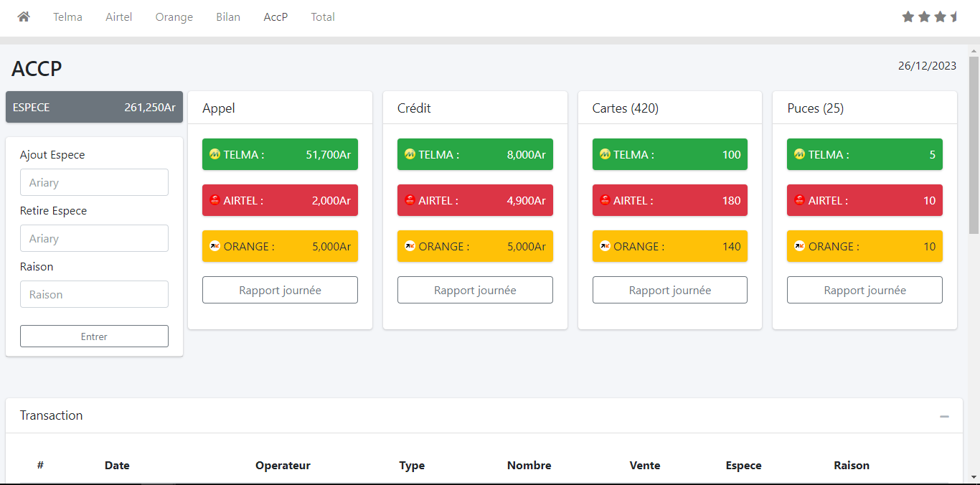Screen dimensions: 980x485
Task: Go to the Total tab
Action: tap(323, 17)
